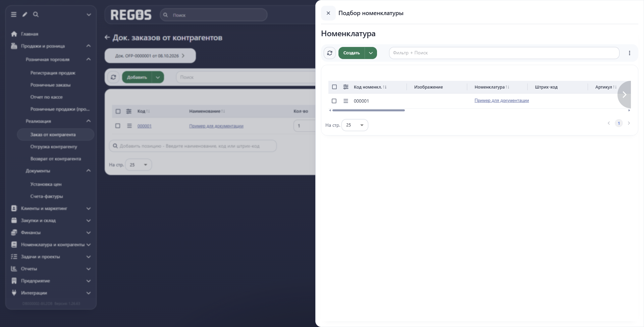Open the Создать dropdown arrow
644x327 pixels.
[371, 53]
